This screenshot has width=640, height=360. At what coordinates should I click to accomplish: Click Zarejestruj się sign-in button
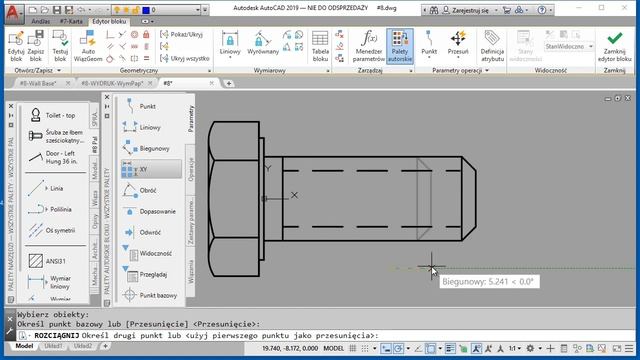coord(466,10)
